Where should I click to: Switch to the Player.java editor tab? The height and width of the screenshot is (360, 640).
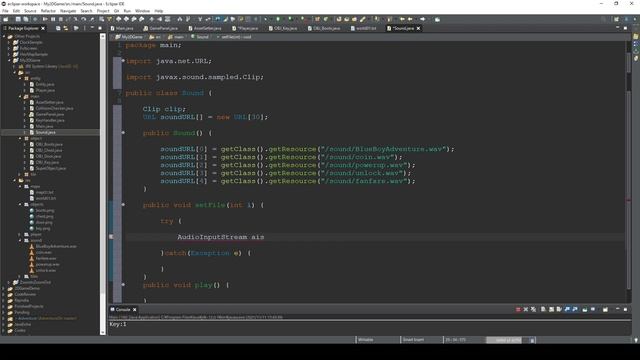click(245, 28)
